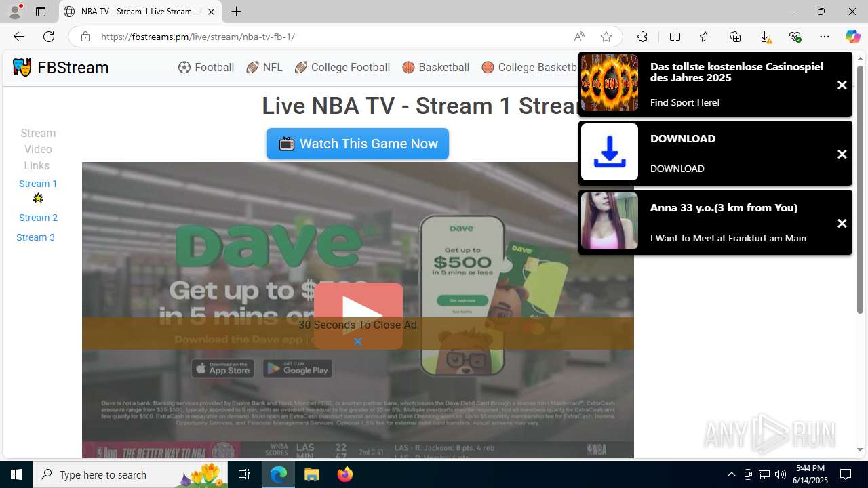Click the taskbar search box

[130, 474]
